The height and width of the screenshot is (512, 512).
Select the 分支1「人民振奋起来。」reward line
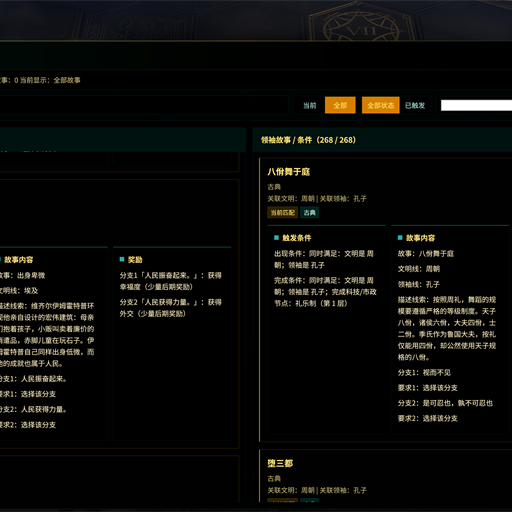(x=171, y=281)
